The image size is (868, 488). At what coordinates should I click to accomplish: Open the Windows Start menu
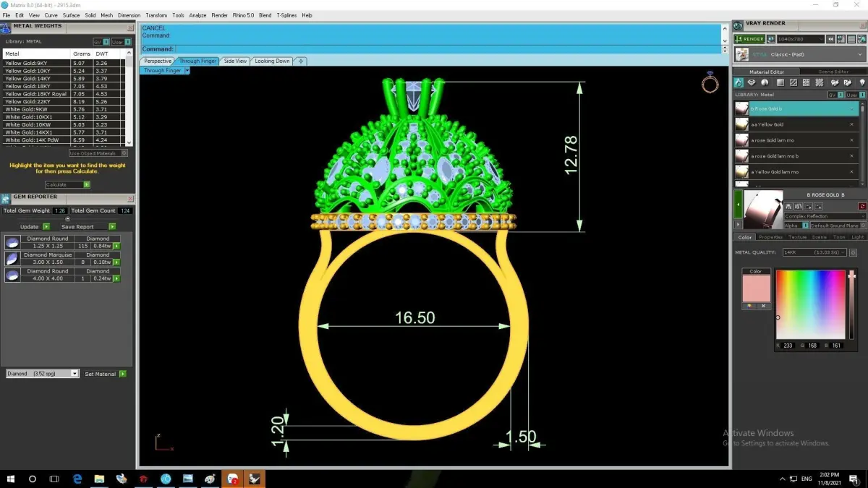tap(10, 479)
